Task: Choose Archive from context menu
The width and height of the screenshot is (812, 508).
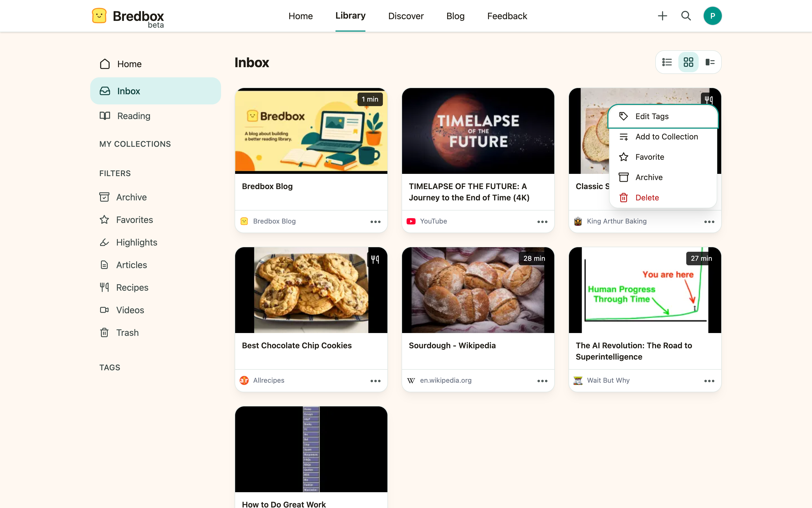Action: 663,178
